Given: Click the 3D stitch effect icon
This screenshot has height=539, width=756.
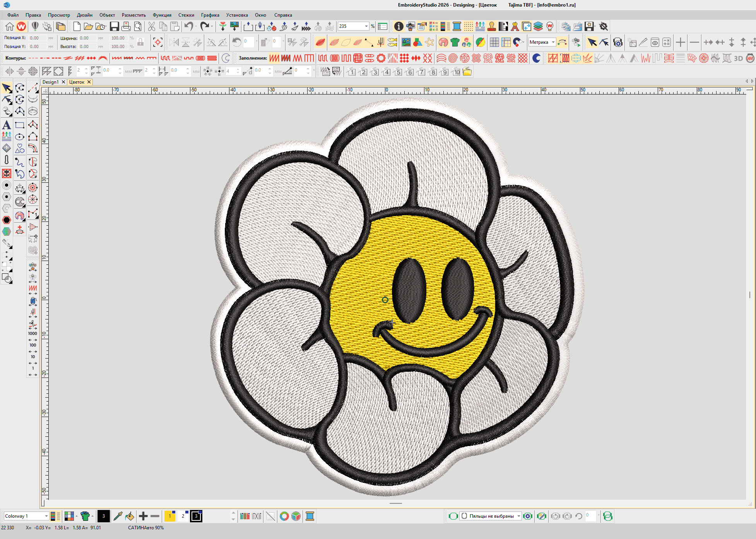Looking at the screenshot, I should coord(739,58).
